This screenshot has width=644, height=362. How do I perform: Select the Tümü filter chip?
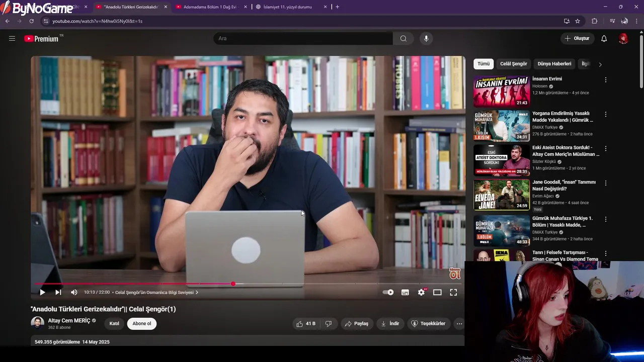click(484, 64)
